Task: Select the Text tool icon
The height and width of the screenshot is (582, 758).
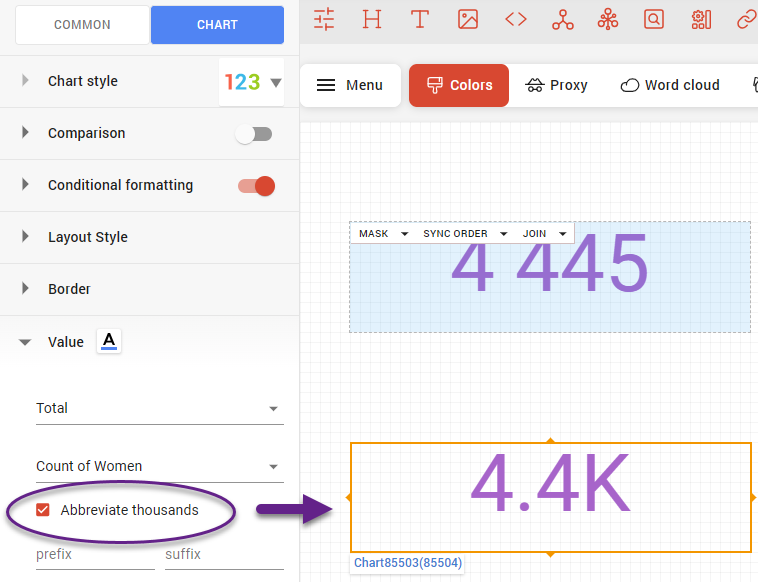Action: click(420, 19)
